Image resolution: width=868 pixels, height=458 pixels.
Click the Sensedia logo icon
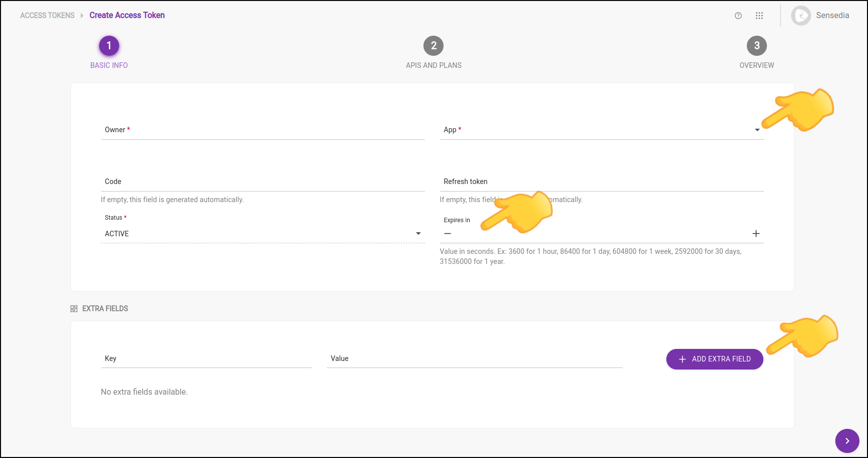click(x=801, y=16)
